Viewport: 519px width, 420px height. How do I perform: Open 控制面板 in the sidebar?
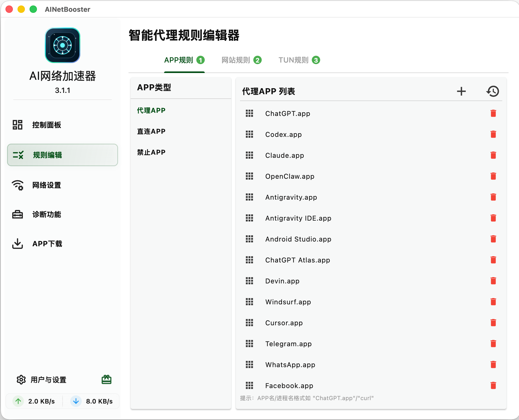(x=62, y=125)
